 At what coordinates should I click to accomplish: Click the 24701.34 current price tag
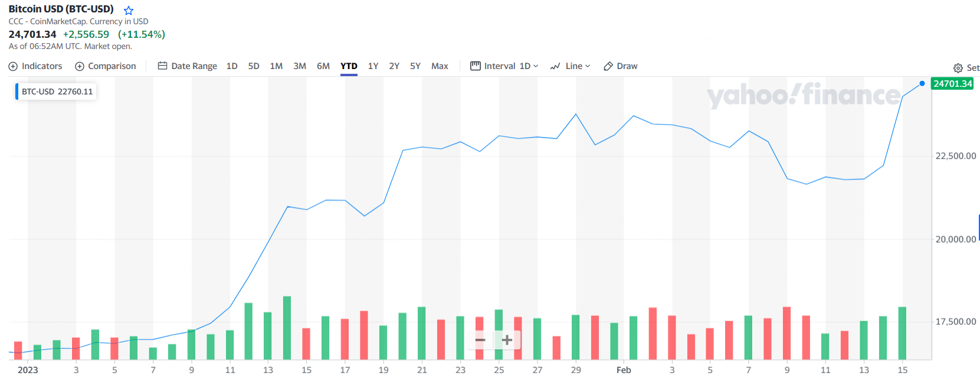pyautogui.click(x=952, y=84)
